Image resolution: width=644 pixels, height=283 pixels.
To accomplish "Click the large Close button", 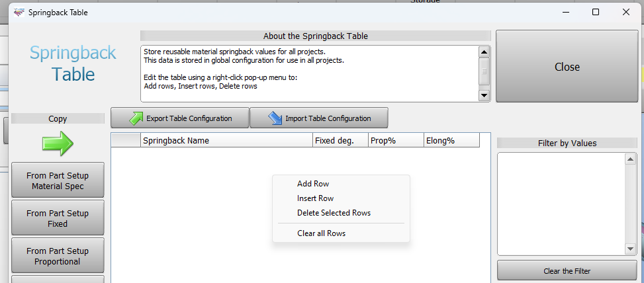I will [x=567, y=66].
